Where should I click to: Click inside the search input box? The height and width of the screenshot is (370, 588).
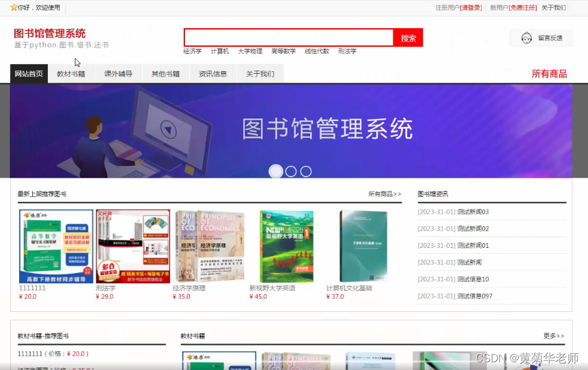tap(289, 37)
